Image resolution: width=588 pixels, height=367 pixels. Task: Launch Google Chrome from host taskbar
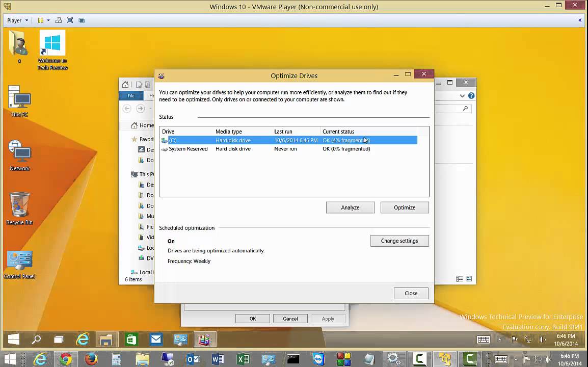66,359
